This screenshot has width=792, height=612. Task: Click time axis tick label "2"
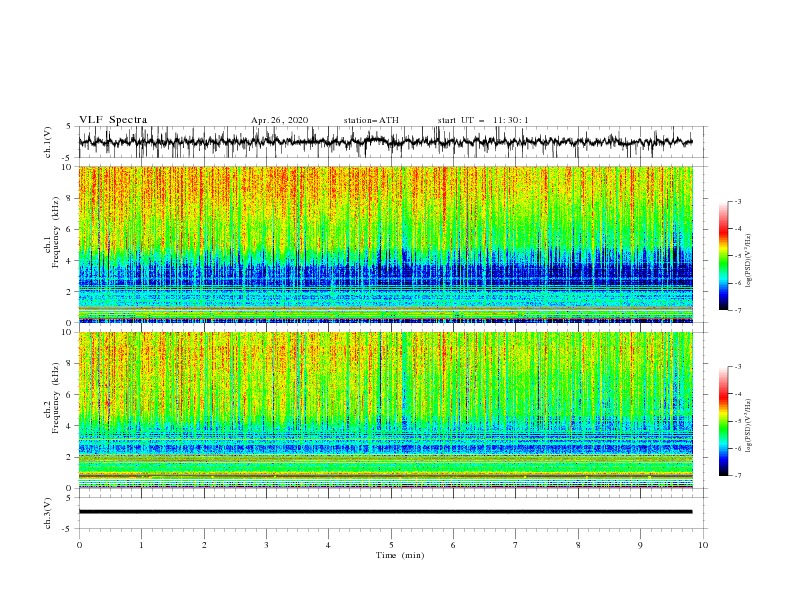pyautogui.click(x=204, y=545)
